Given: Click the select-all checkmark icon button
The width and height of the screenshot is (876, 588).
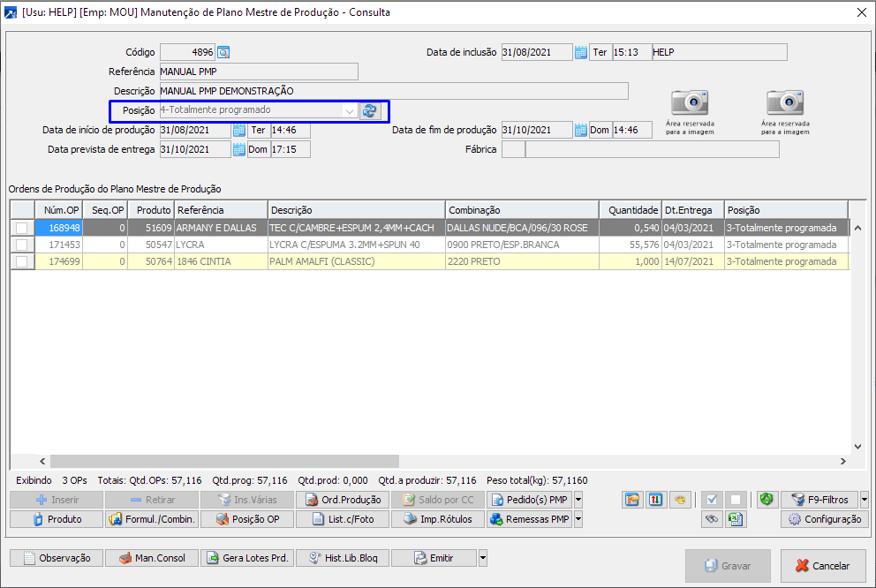Looking at the screenshot, I should (x=712, y=500).
